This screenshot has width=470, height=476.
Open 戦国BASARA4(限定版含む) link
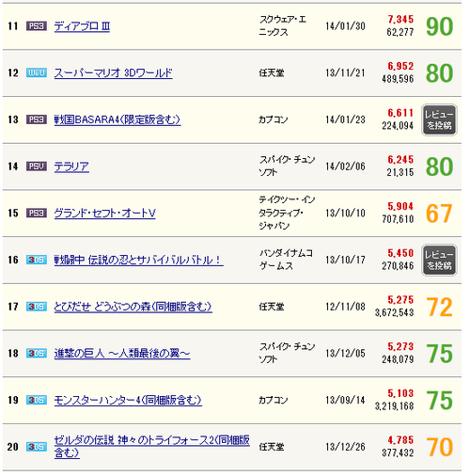pos(117,119)
